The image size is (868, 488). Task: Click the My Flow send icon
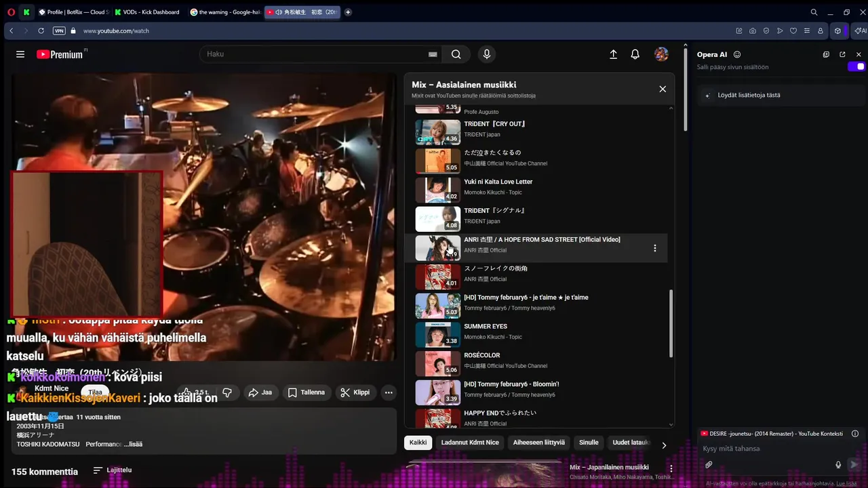(780, 30)
